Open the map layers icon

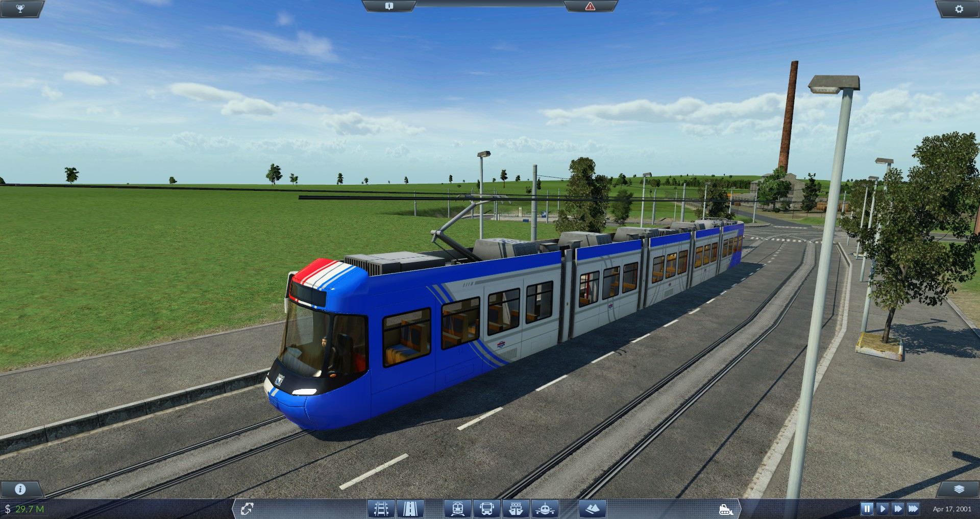[959, 489]
